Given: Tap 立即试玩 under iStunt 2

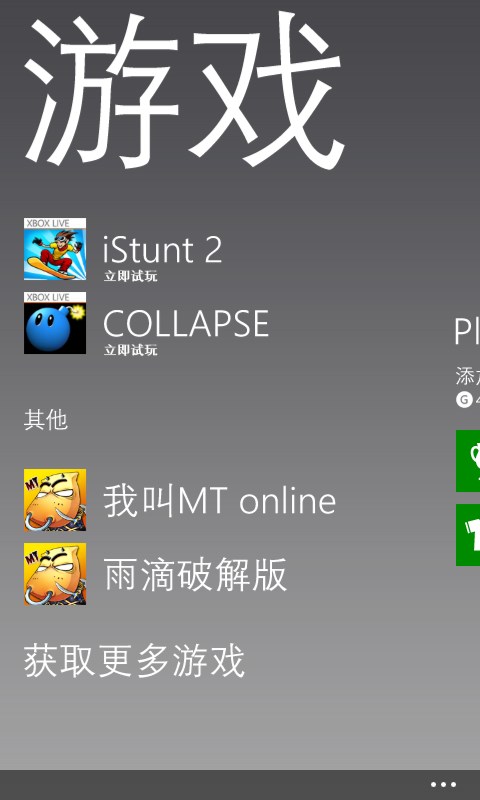Looking at the screenshot, I should click(131, 276).
